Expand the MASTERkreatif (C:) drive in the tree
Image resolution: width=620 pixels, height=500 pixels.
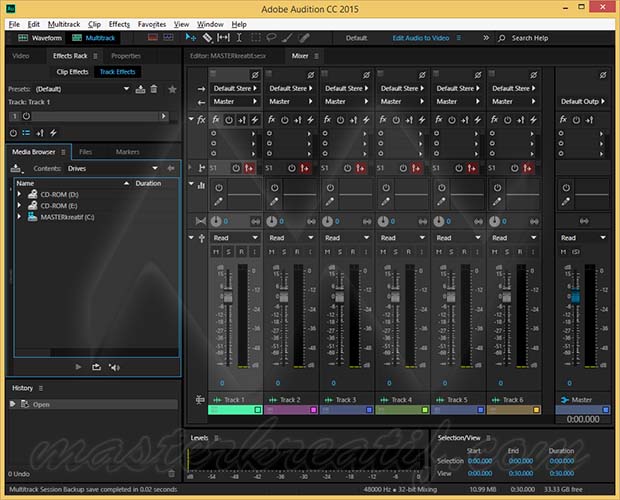[x=19, y=216]
